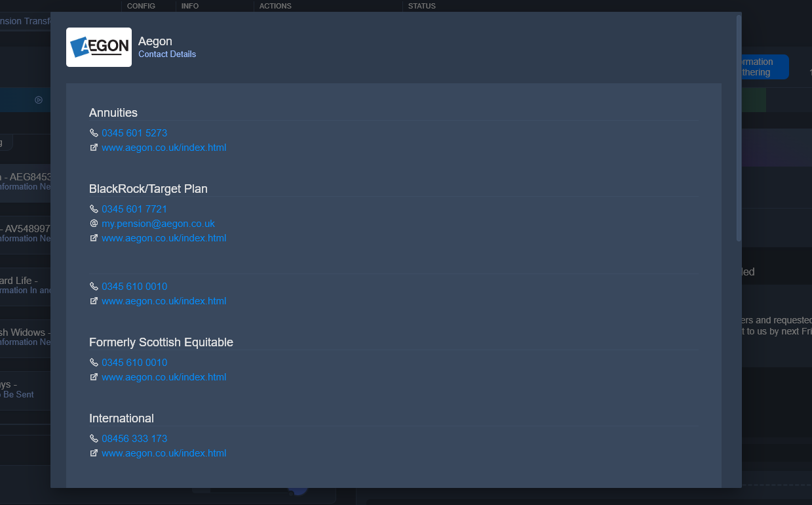Open website link in the untitled section
The height and width of the screenshot is (505, 812).
click(164, 301)
